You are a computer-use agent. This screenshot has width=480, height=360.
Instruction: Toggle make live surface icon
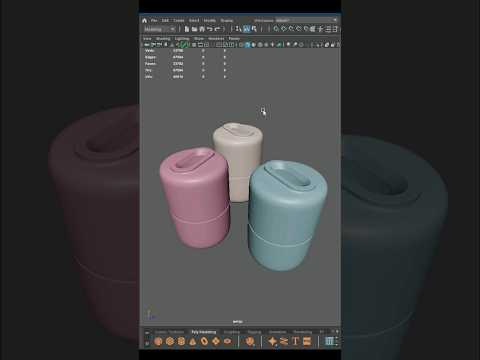coord(313,29)
